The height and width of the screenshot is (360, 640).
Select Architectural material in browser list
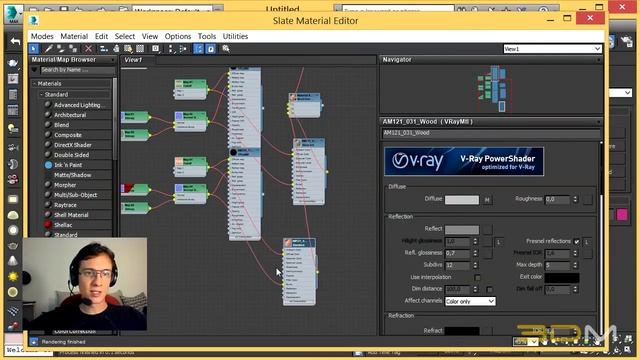tap(70, 115)
